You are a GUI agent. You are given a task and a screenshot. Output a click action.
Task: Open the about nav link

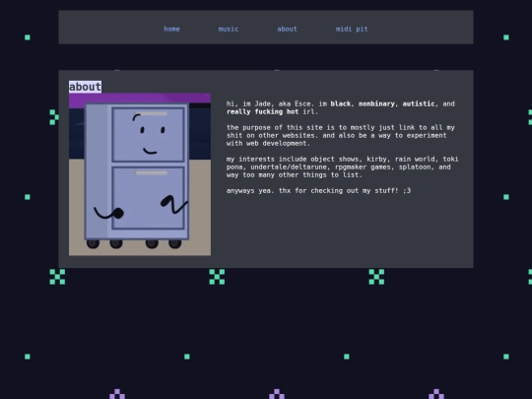[x=287, y=30]
